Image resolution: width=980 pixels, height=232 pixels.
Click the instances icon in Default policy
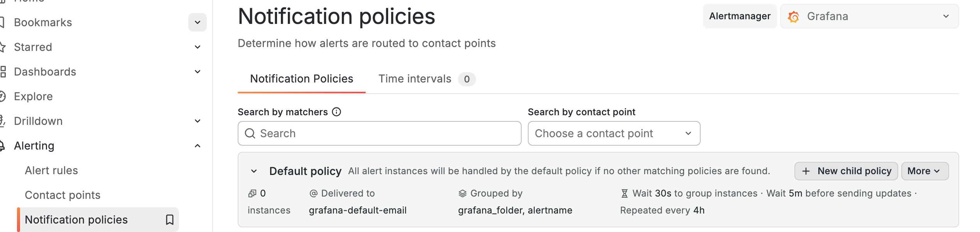pos(252,193)
